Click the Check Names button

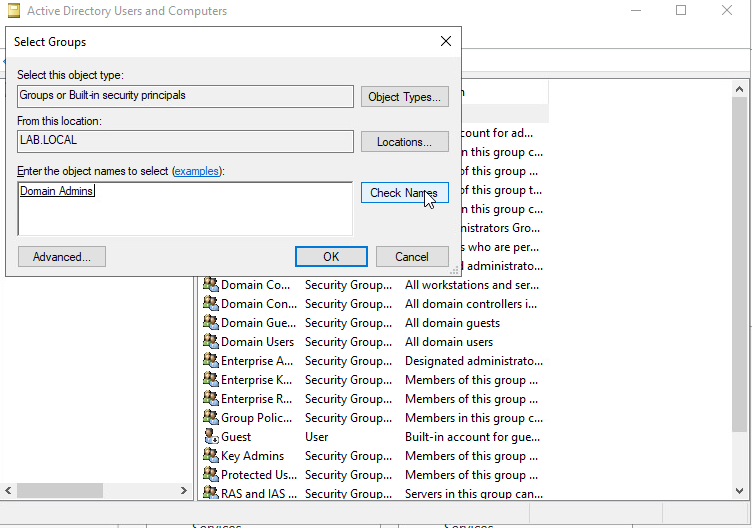[x=404, y=193]
